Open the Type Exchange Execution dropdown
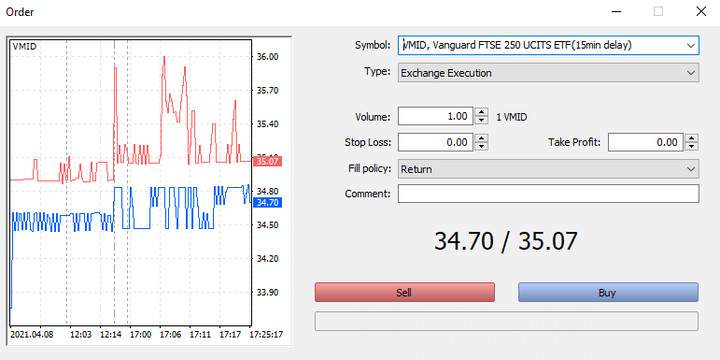 548,73
